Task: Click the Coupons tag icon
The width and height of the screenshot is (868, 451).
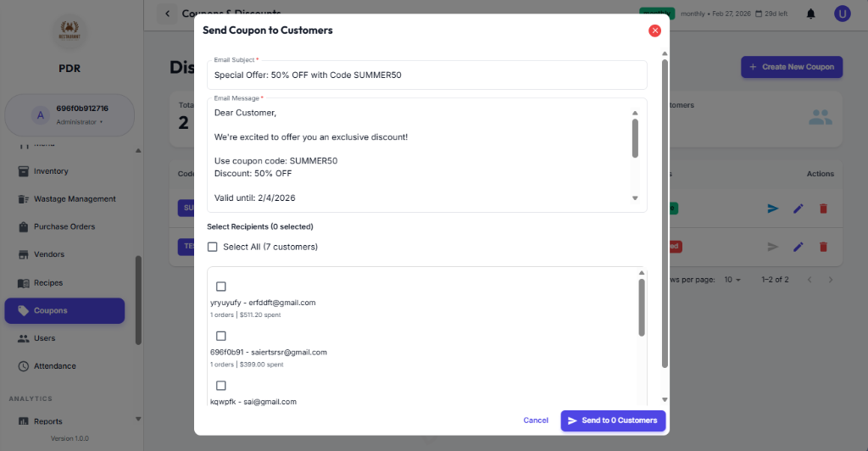Action: (23, 310)
